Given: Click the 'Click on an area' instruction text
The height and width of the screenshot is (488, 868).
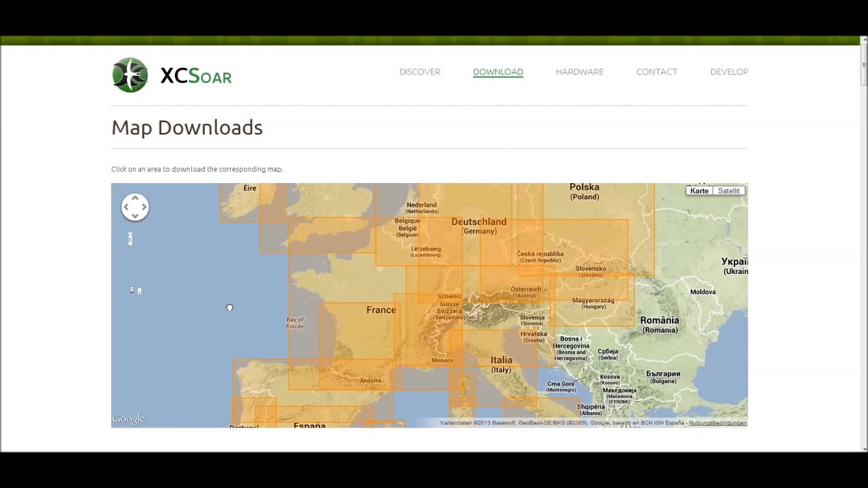Looking at the screenshot, I should (197, 169).
